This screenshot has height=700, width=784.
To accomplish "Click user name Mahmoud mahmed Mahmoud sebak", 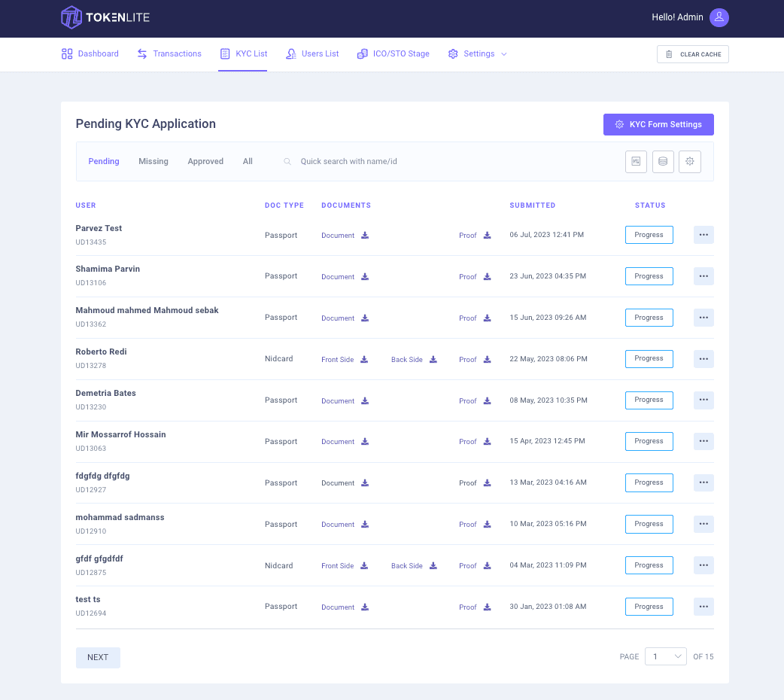I will click(x=147, y=310).
